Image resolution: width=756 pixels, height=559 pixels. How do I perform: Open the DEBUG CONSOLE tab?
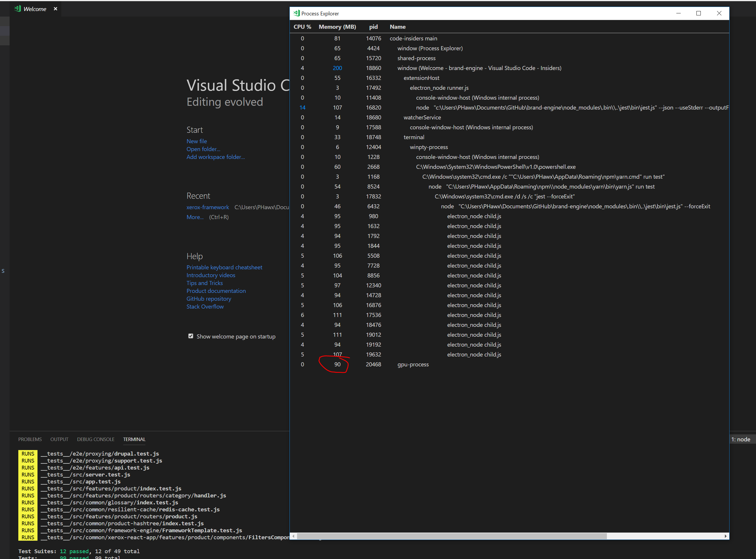96,439
